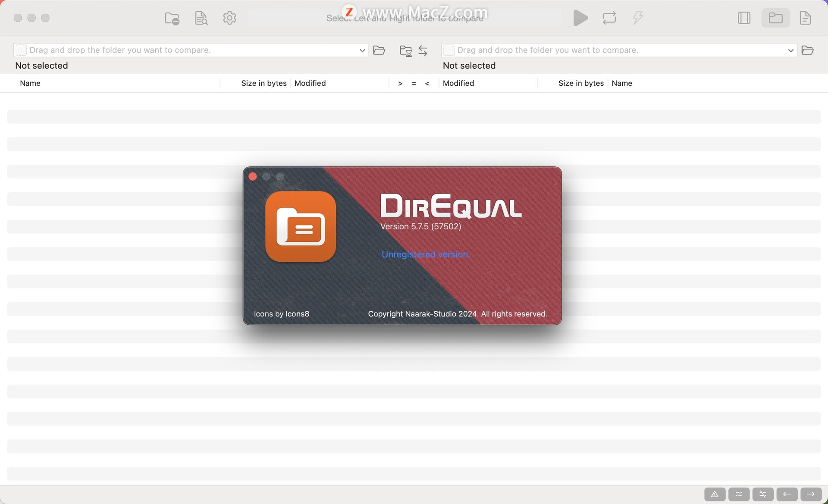The image size is (828, 504).
Task: Swap left and right folders
Action: click(423, 51)
